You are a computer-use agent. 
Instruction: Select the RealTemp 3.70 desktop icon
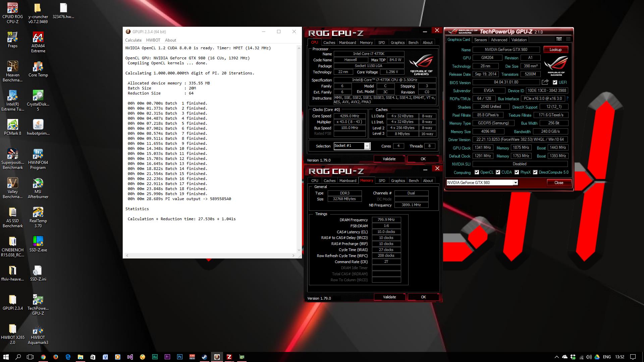point(38,217)
